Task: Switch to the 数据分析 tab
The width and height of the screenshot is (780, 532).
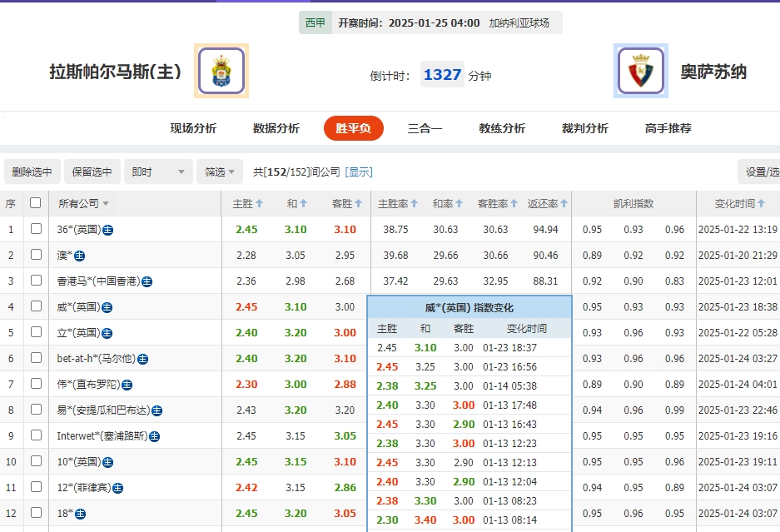Action: [275, 128]
